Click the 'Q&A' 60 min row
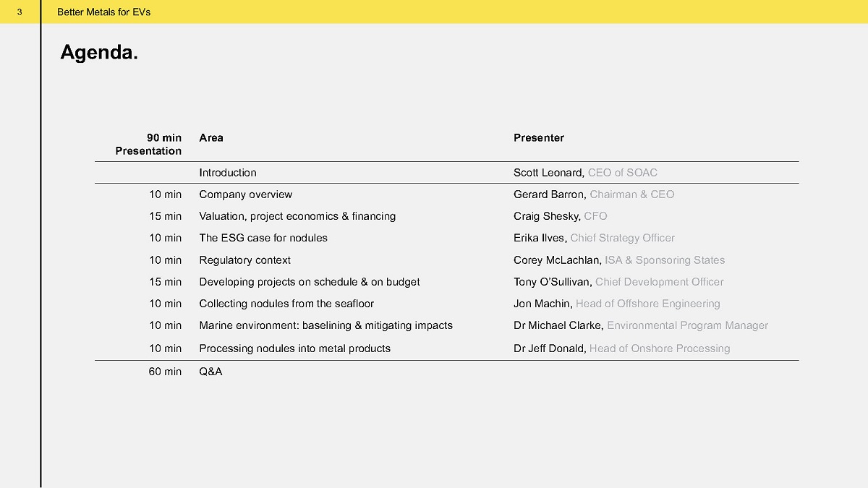The width and height of the screenshot is (868, 488). (447, 372)
